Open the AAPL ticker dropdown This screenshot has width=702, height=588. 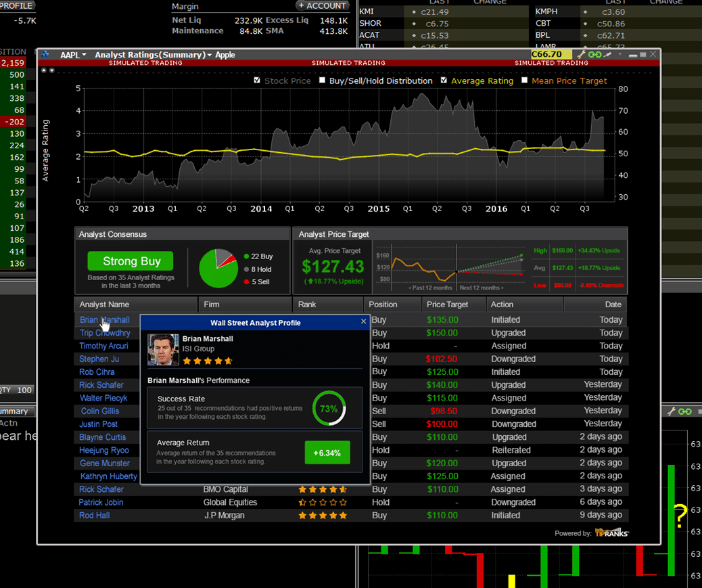point(73,55)
